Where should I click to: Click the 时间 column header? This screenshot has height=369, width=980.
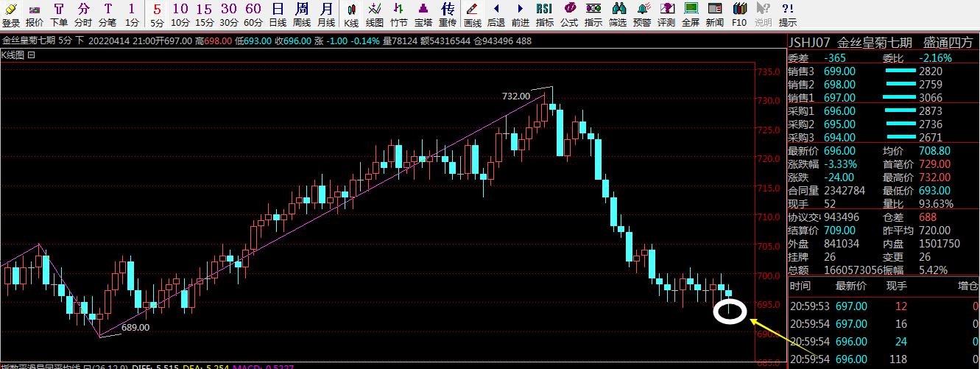[x=800, y=287]
